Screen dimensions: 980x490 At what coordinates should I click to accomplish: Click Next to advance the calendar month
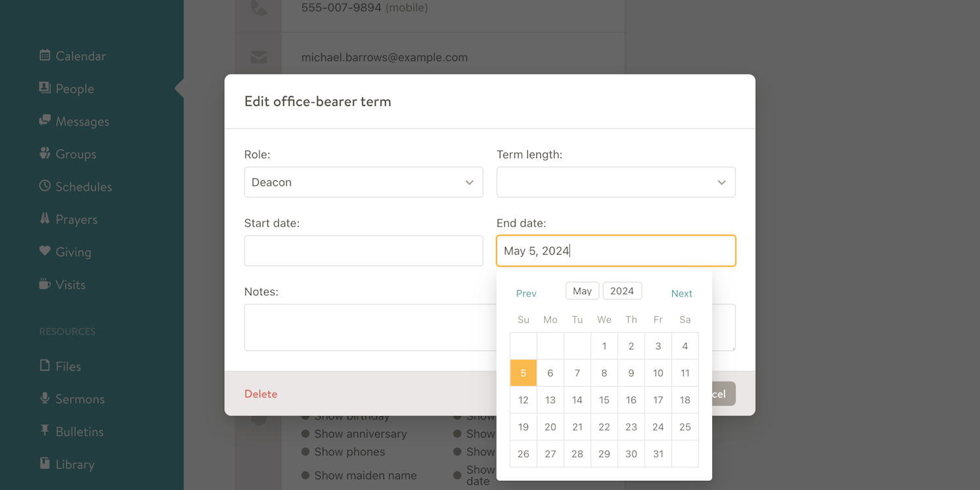pos(681,293)
